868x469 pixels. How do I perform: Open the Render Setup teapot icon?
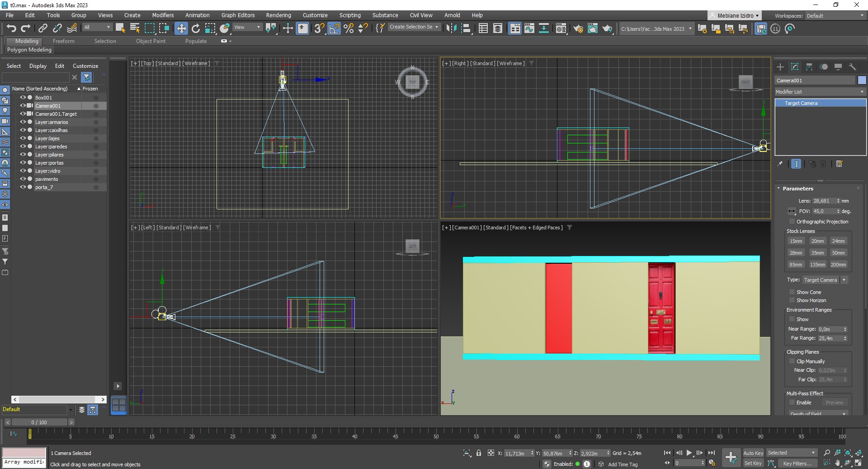(578, 28)
